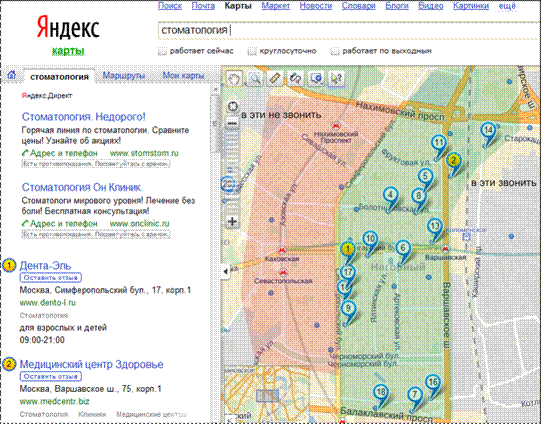Click the map zoom in plus button

pos(233,221)
